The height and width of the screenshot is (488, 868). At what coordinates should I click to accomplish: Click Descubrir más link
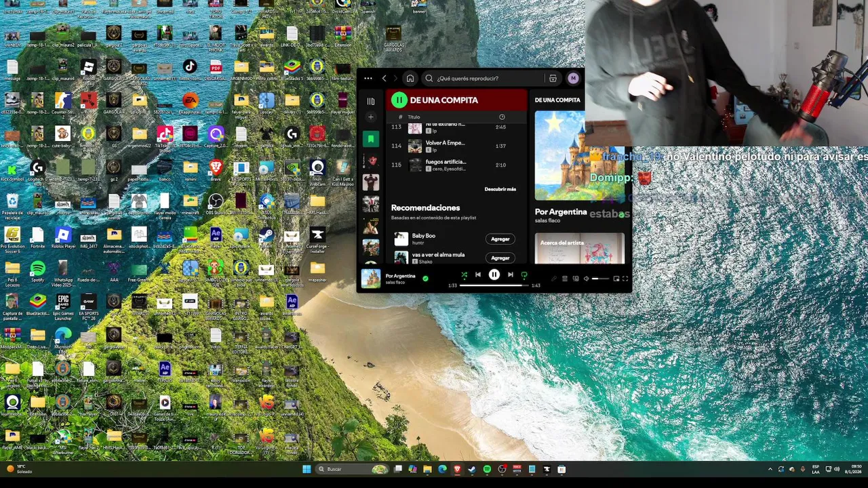pos(500,189)
